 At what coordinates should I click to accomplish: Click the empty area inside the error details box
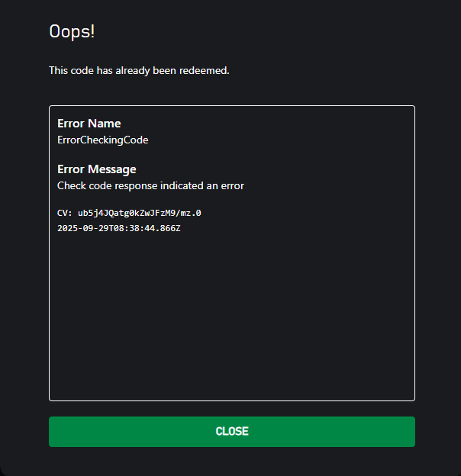[231, 320]
